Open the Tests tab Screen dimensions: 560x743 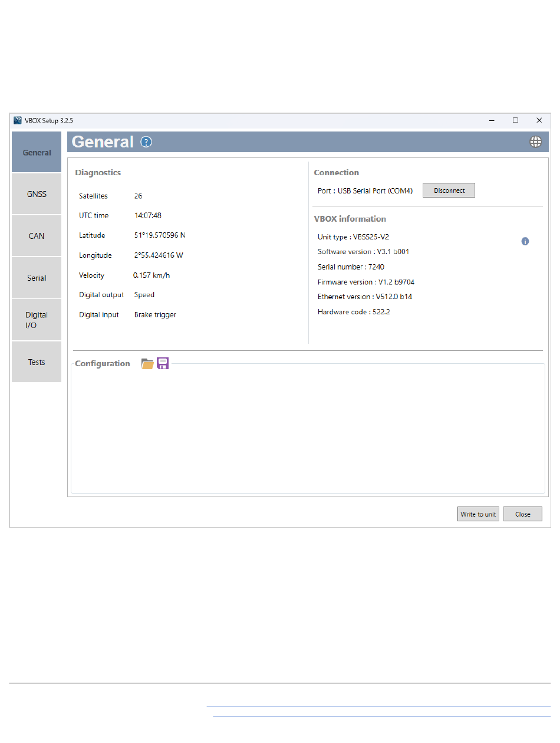pos(37,362)
